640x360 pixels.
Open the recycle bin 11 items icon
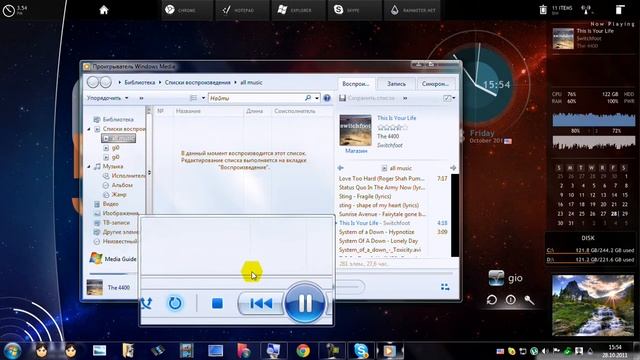pyautogui.click(x=543, y=9)
